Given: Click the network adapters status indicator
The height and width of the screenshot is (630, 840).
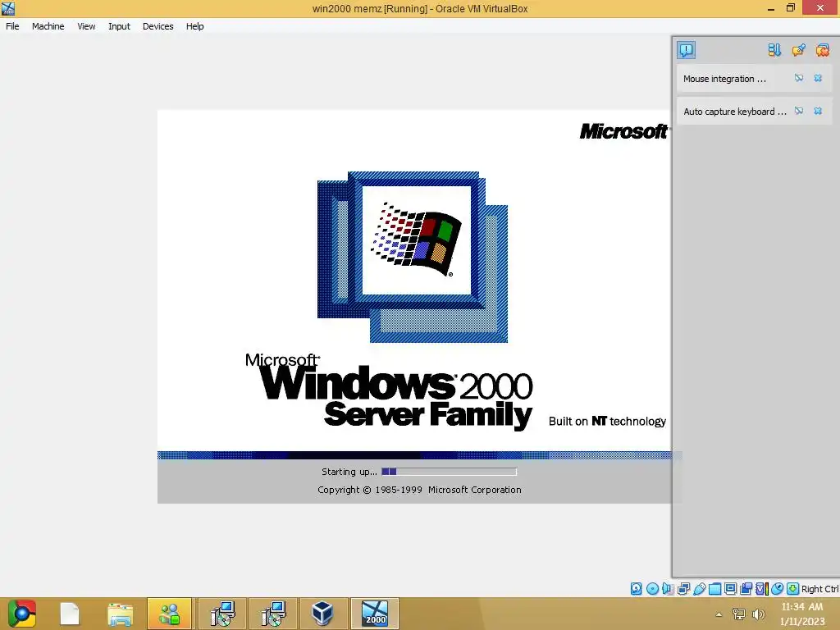Looking at the screenshot, I should click(683, 589).
